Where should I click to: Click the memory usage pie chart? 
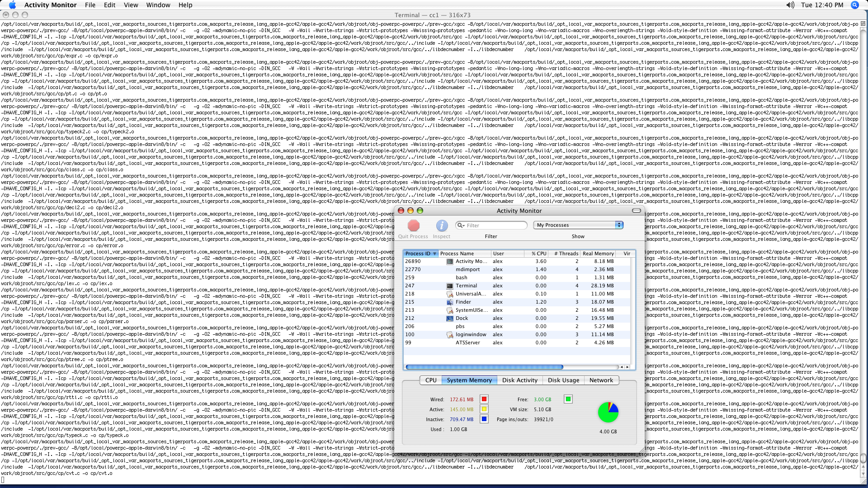point(608,412)
